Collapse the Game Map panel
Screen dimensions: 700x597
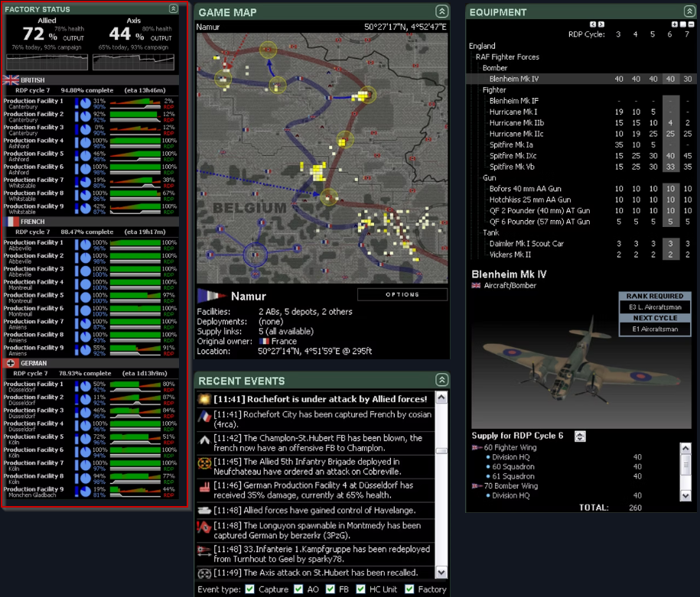coord(441,11)
